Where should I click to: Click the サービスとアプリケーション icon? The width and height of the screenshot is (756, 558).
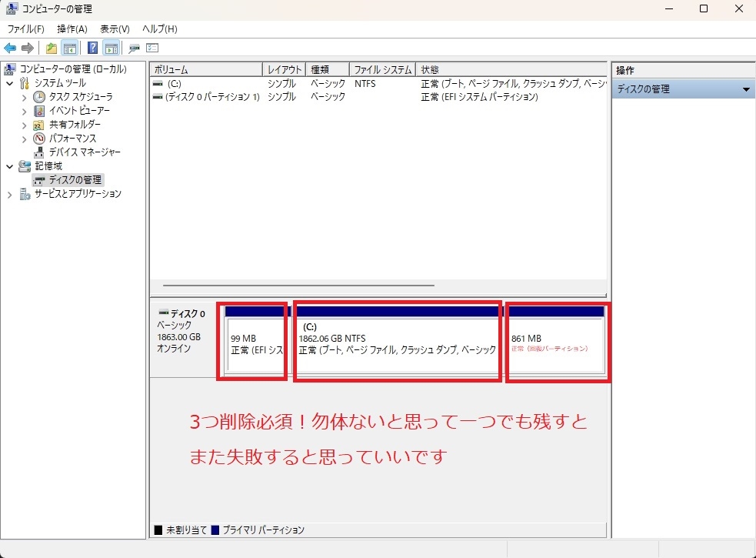click(x=25, y=194)
